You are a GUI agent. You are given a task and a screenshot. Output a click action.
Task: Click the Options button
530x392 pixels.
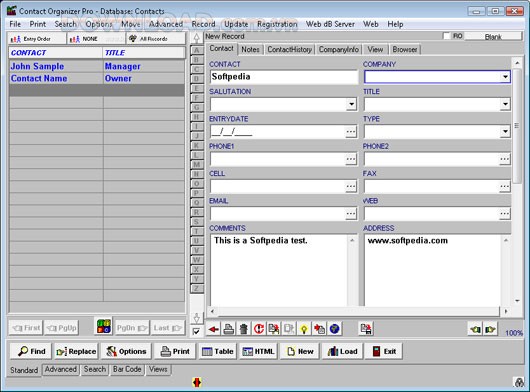click(126, 351)
